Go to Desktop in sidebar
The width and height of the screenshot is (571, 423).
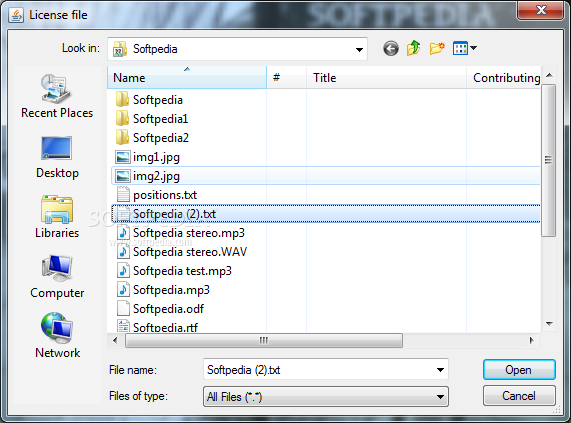(57, 157)
